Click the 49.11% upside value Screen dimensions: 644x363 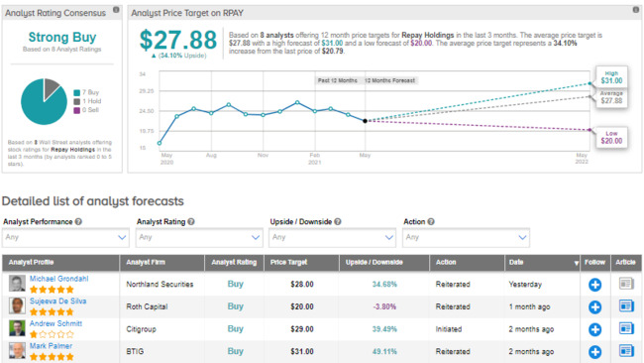(x=384, y=351)
